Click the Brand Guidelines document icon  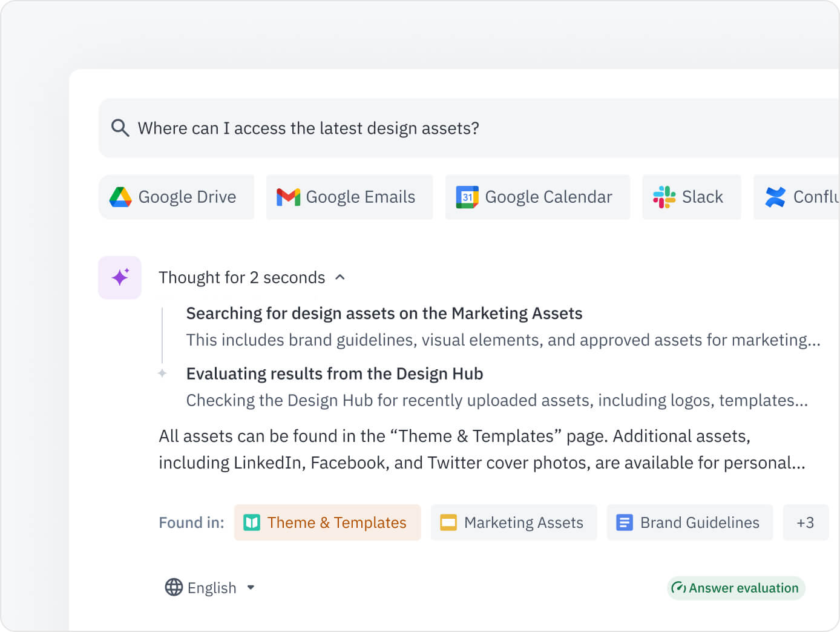click(x=624, y=522)
